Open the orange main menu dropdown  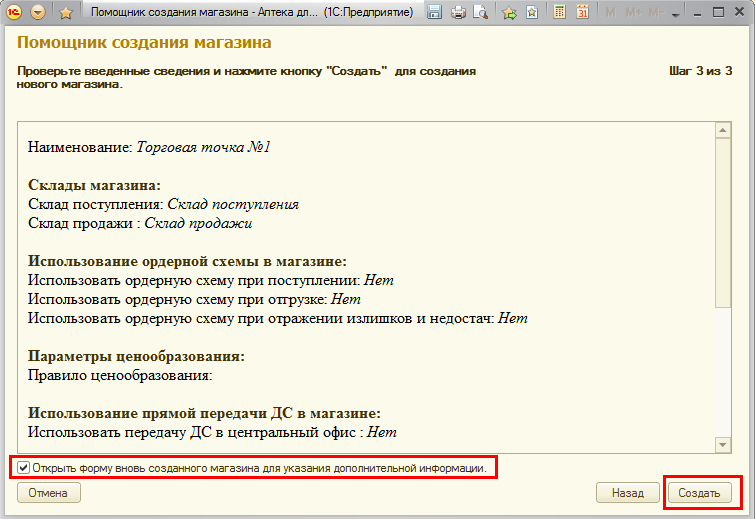[x=39, y=13]
